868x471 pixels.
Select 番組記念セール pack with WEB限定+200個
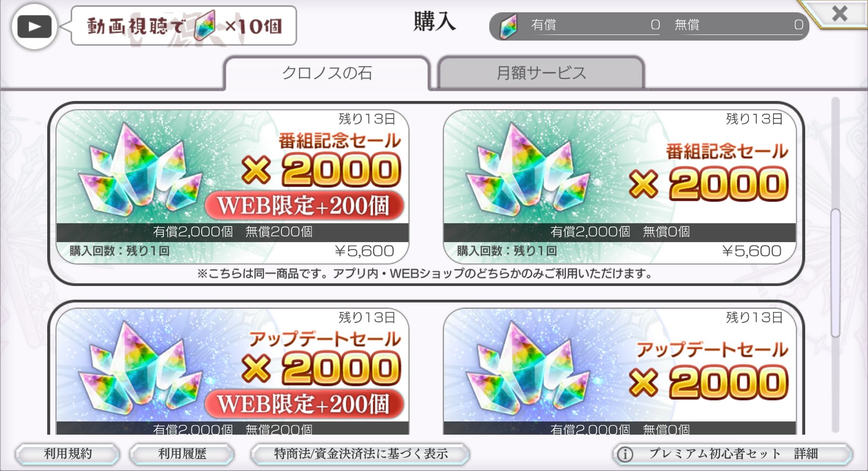coord(232,186)
